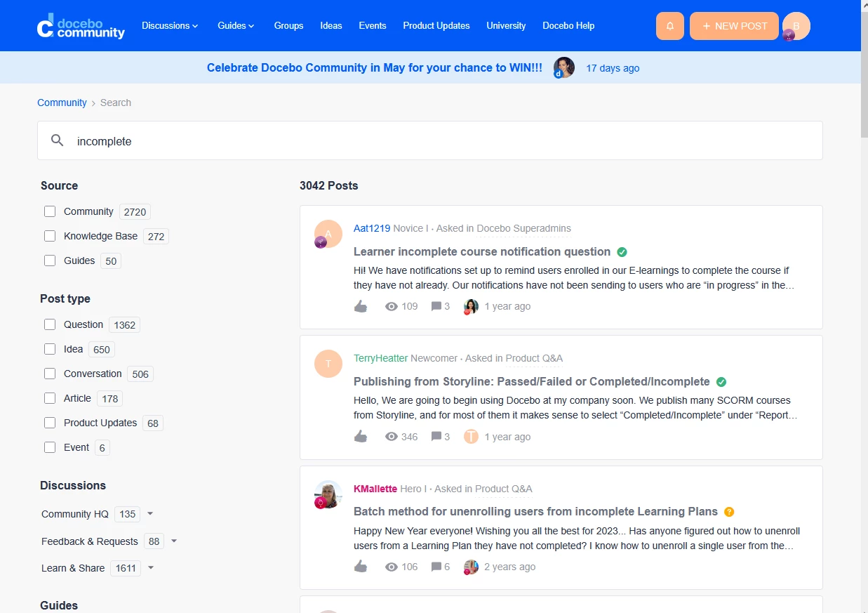Click last replier avatar on Learner incomplete post
This screenshot has width=868, height=613.
(x=471, y=306)
